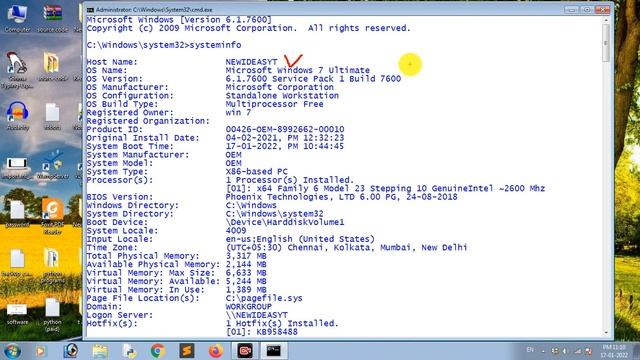Minimize the cmd.exe window
This screenshot has width=640, height=360.
click(x=571, y=9)
